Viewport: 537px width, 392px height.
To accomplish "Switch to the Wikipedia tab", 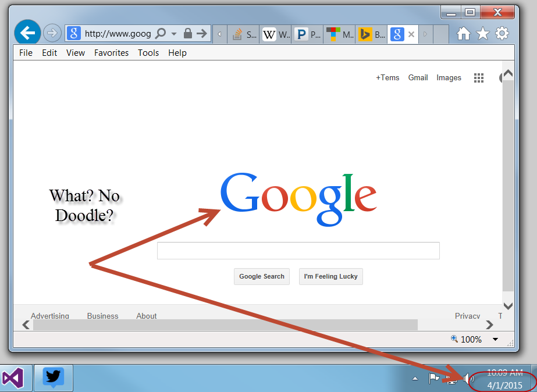I will coord(276,34).
